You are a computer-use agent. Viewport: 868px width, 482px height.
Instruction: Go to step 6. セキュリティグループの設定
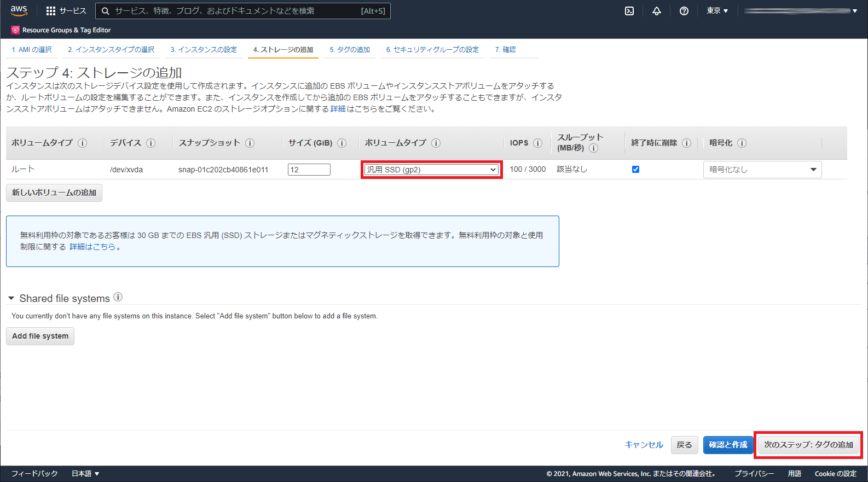pyautogui.click(x=432, y=50)
